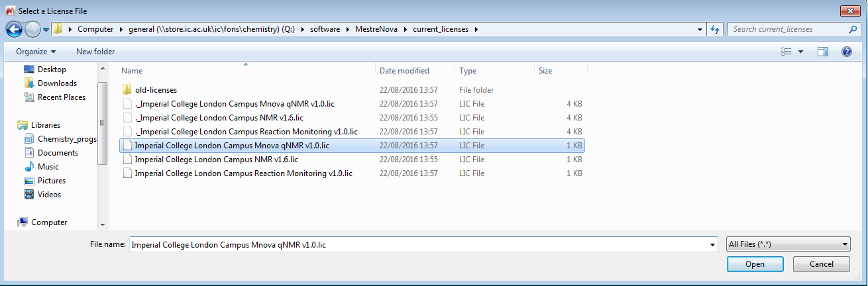This screenshot has height=286, width=868.
Task: Open the Music library
Action: click(x=48, y=167)
